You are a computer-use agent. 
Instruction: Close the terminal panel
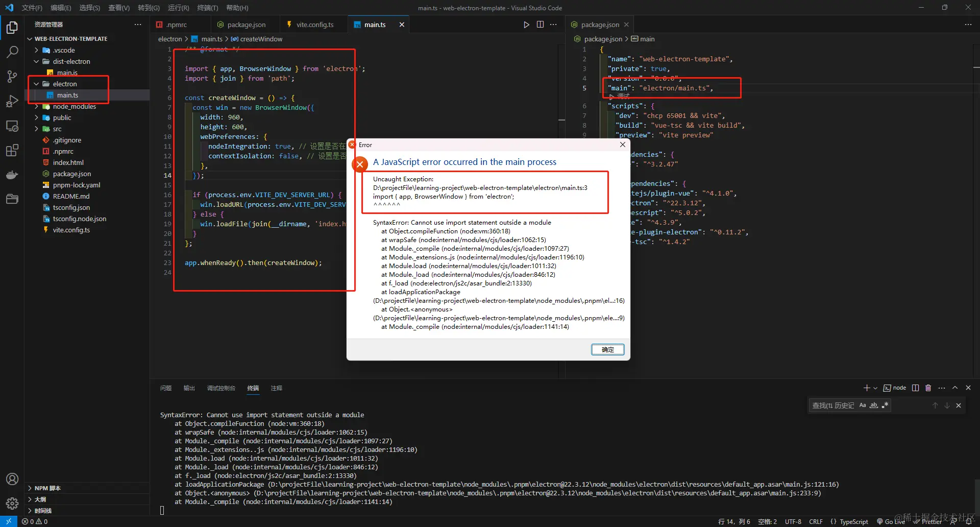coord(968,388)
